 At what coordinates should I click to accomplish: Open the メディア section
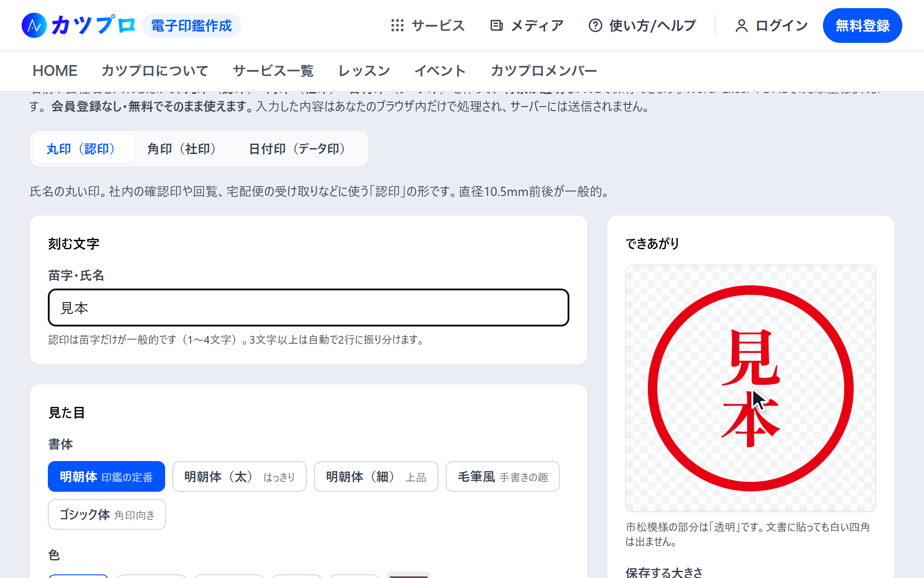(527, 25)
